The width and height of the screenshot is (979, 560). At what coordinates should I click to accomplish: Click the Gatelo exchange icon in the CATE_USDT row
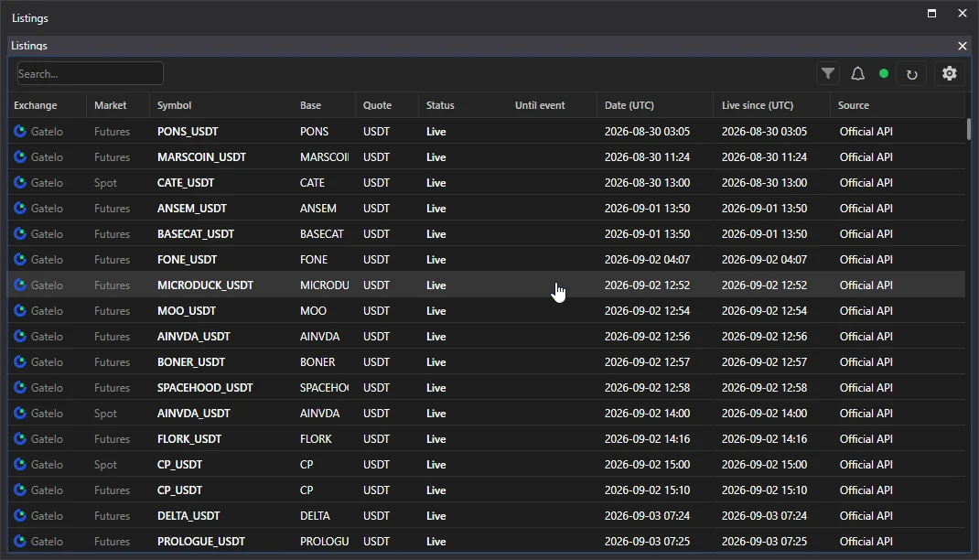coord(21,182)
